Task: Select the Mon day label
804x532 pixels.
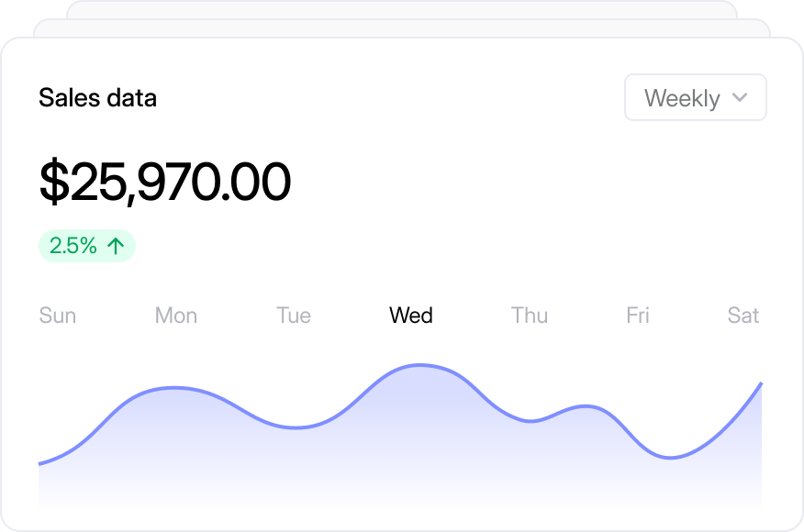Action: [176, 316]
